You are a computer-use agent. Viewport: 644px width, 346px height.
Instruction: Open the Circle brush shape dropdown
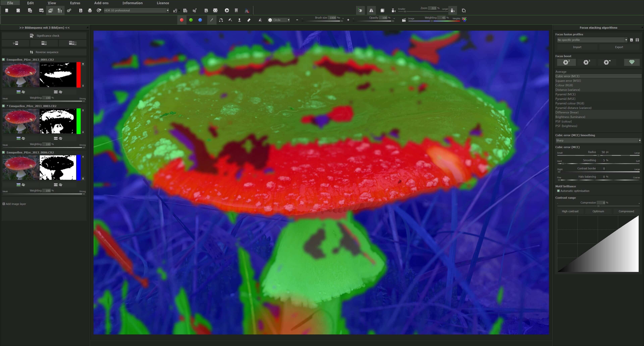pos(288,20)
